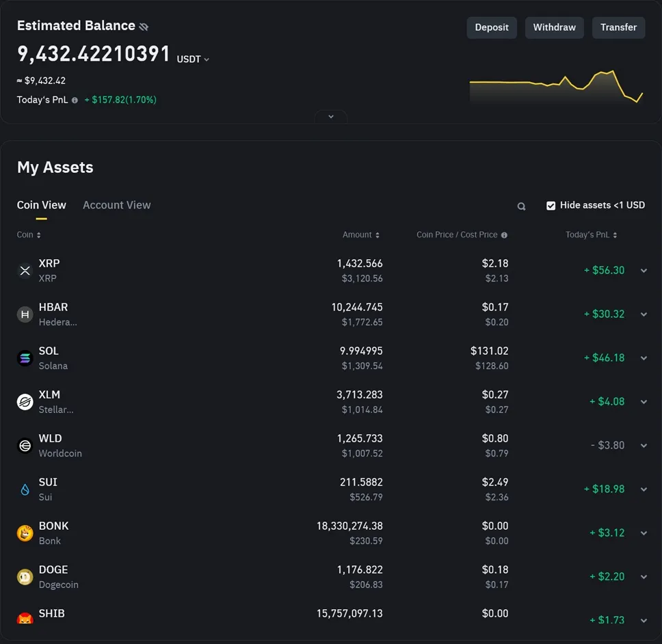Click the SOL coin icon
Screen dimensions: 662x644
click(25, 358)
